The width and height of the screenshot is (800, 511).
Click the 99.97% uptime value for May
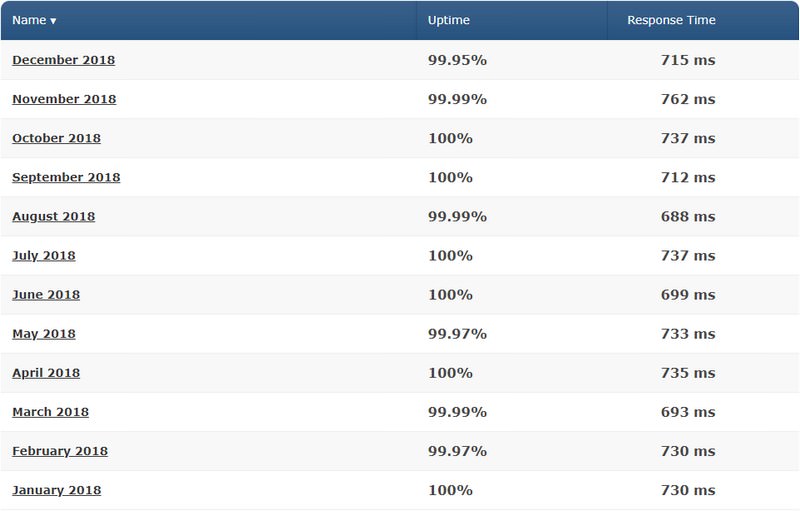(x=457, y=333)
